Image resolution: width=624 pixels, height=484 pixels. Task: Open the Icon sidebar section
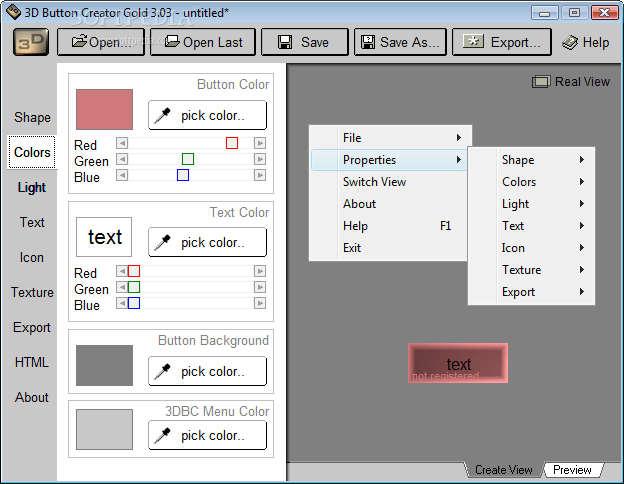[x=32, y=258]
